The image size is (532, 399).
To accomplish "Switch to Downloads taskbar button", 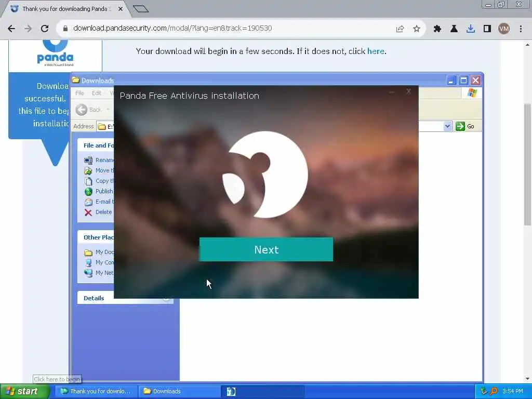I will [x=179, y=391].
